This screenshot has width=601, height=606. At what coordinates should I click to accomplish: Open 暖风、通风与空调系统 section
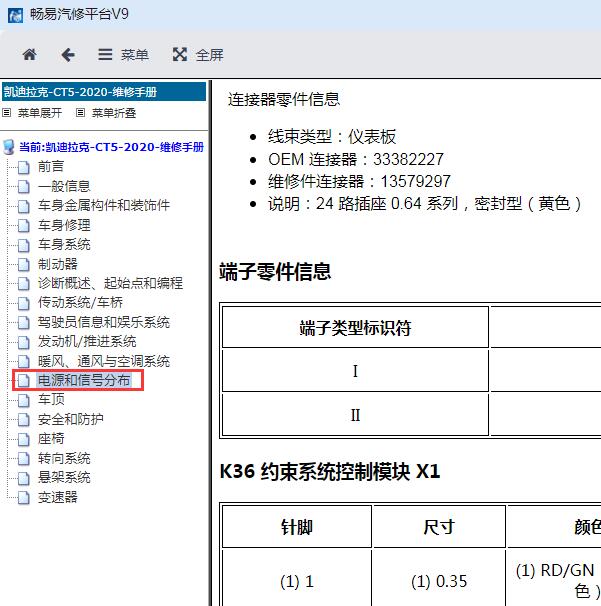(104, 361)
